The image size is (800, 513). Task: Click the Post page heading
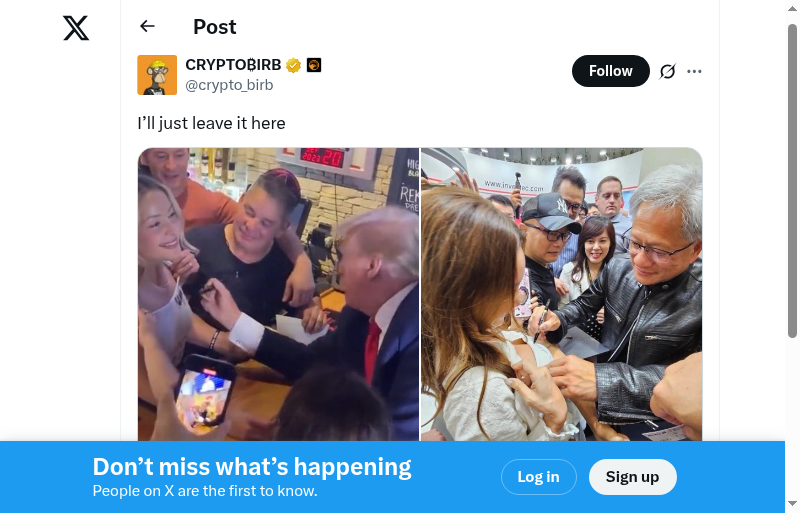coord(215,27)
